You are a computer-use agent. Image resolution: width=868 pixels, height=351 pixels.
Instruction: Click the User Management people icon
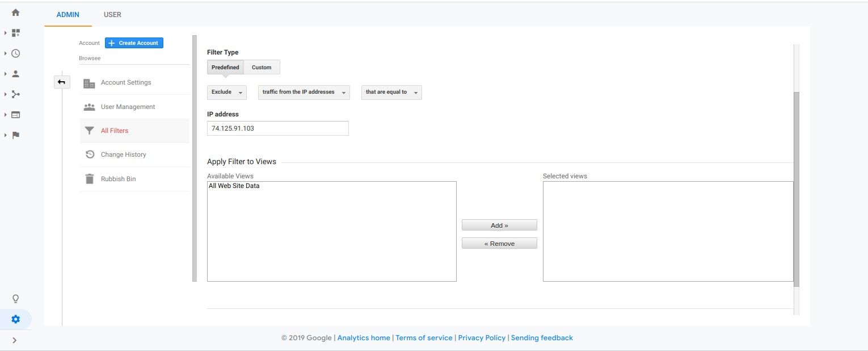[x=89, y=107]
